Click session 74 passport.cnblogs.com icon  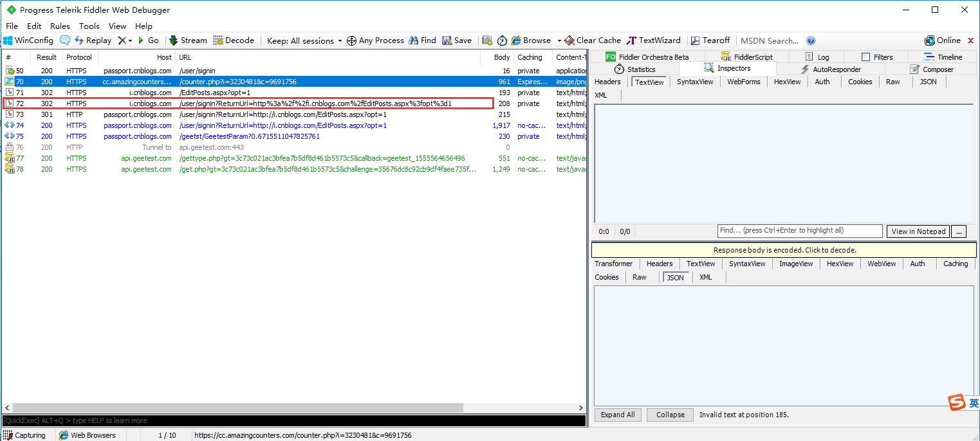(x=9, y=125)
